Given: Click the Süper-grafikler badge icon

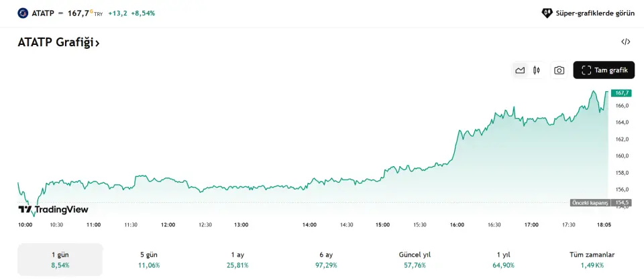Looking at the screenshot, I should coord(547,13).
